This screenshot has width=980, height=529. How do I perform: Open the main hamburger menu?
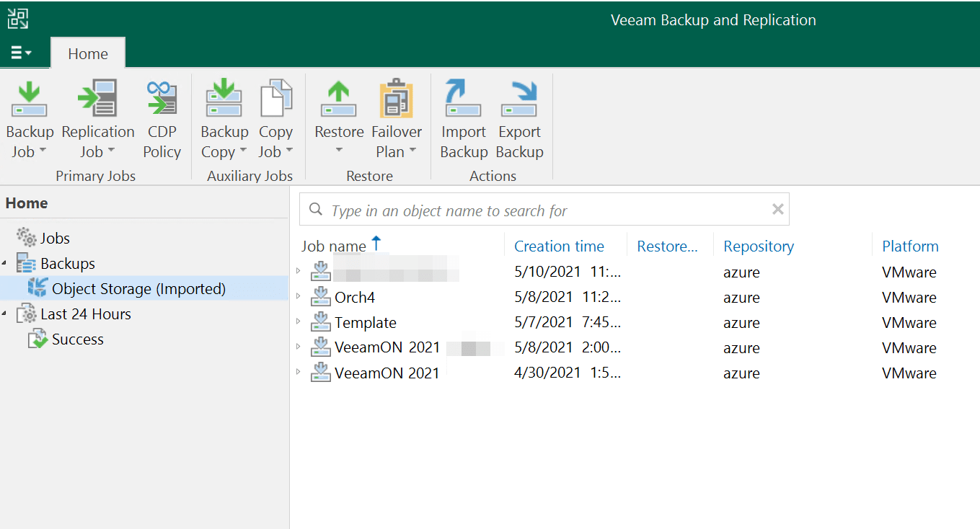click(x=22, y=53)
